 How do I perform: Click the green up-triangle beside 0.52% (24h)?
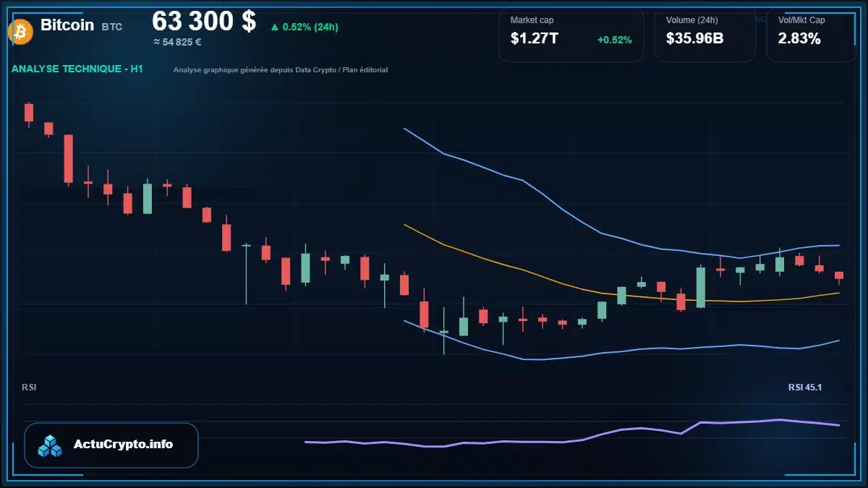[274, 27]
